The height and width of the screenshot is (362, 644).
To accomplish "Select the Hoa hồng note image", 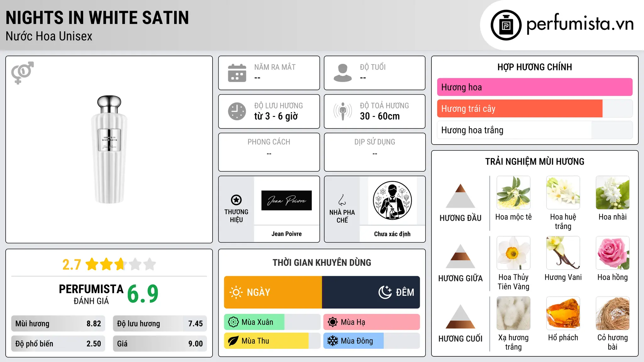I will [x=613, y=253].
